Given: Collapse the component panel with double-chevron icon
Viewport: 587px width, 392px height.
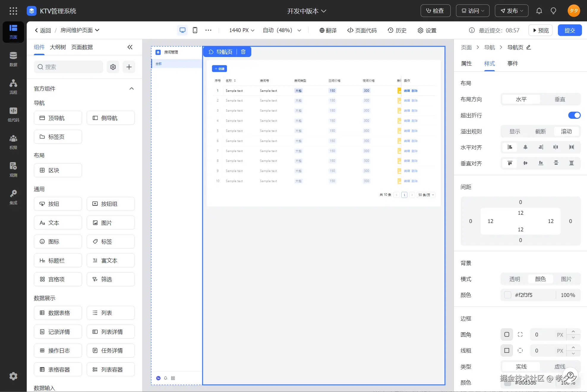Looking at the screenshot, I should (130, 47).
